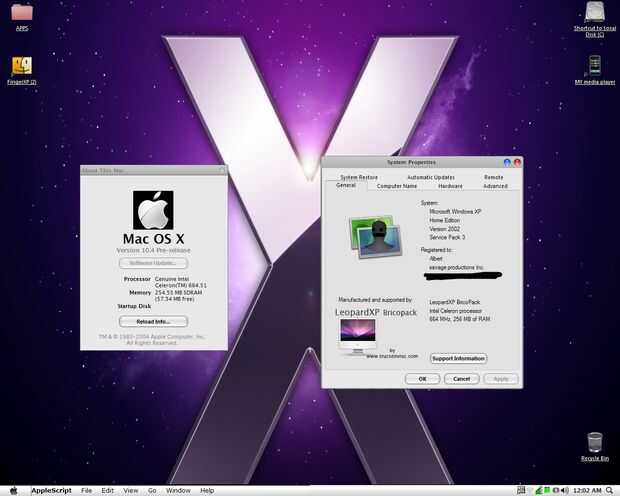The height and width of the screenshot is (496, 620).
Task: Click the Apple logo in menu bar
Action: click(x=14, y=490)
